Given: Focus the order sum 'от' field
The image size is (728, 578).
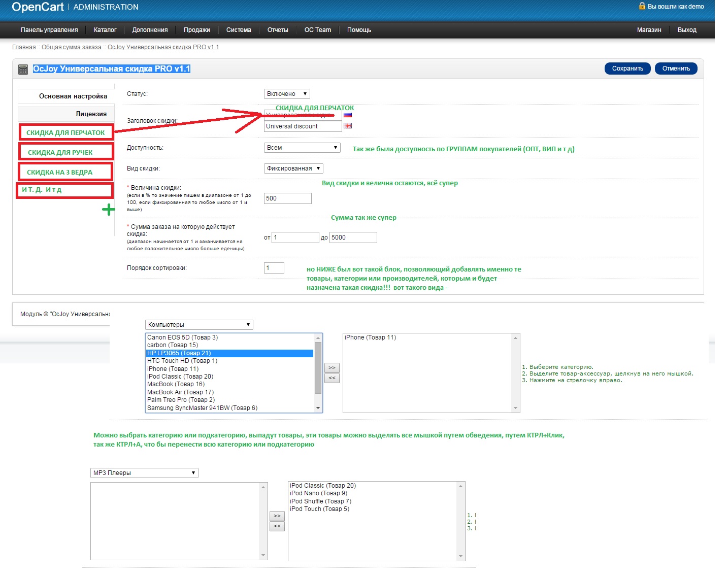Looking at the screenshot, I should [x=295, y=237].
